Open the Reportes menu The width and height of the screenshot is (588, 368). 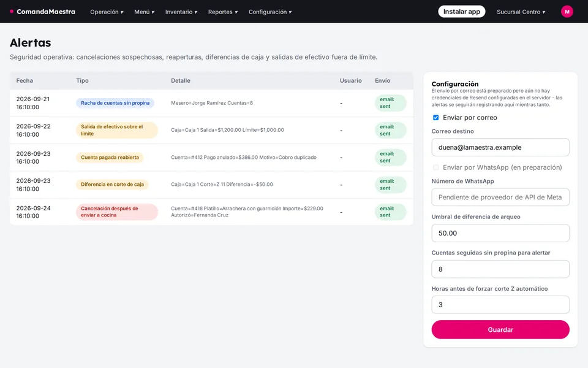point(223,12)
